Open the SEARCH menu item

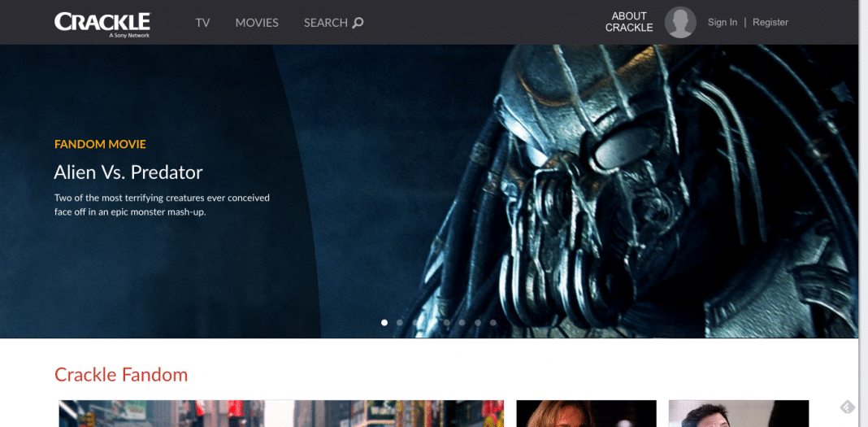click(x=325, y=23)
